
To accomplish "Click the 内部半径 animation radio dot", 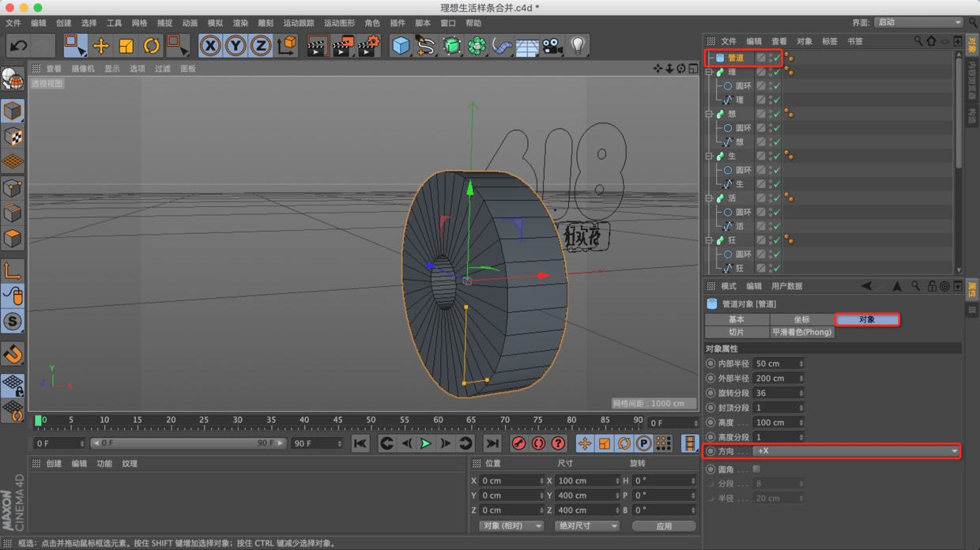I will pyautogui.click(x=710, y=364).
